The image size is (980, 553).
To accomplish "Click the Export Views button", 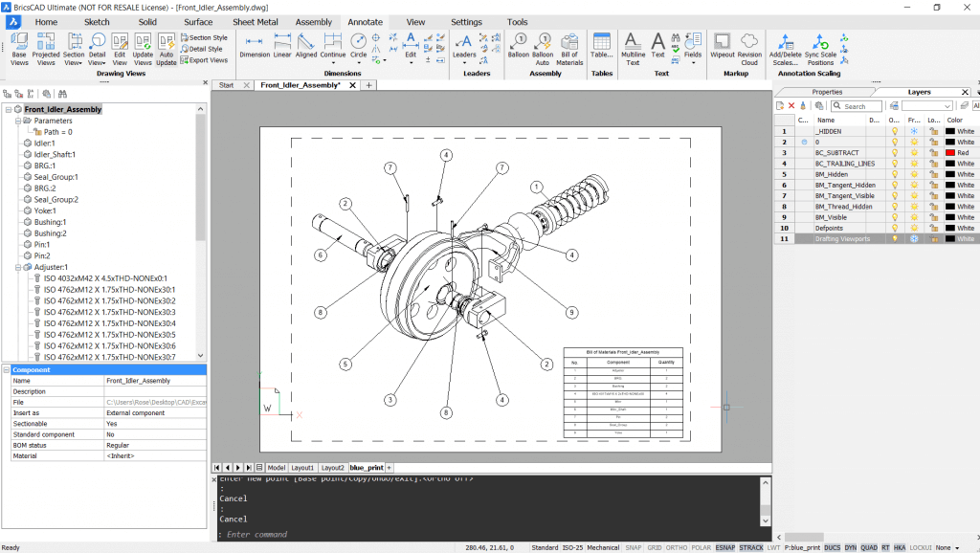I will click(204, 58).
